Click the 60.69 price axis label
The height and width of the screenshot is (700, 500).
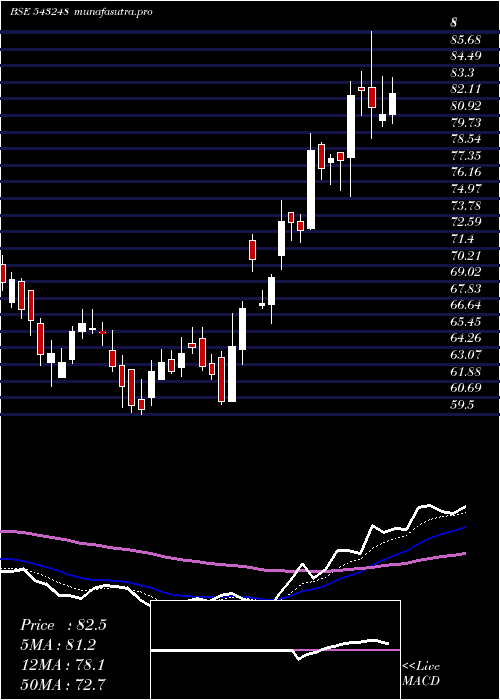(466, 388)
